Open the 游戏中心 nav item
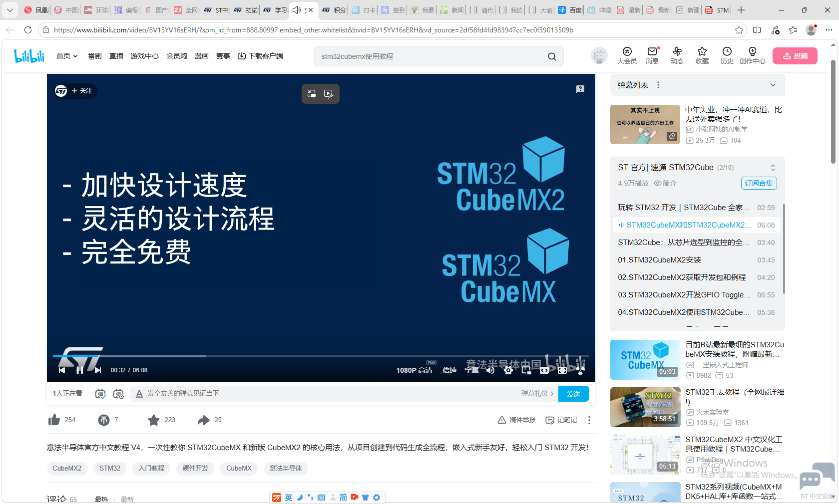 tap(145, 56)
